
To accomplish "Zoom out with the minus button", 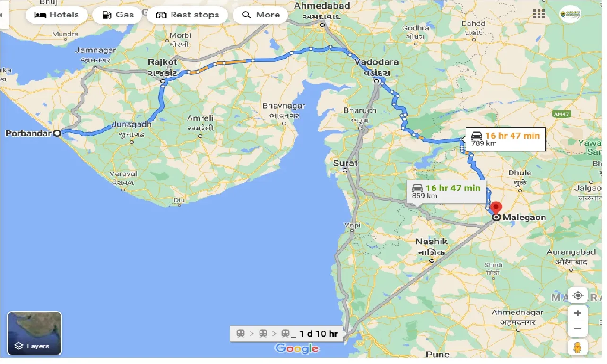I will click(x=578, y=329).
